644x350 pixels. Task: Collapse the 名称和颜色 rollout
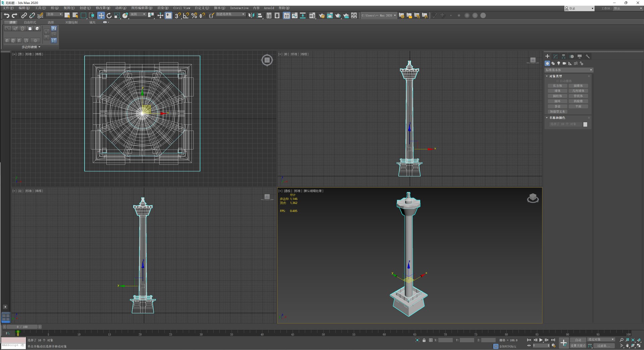tap(557, 118)
